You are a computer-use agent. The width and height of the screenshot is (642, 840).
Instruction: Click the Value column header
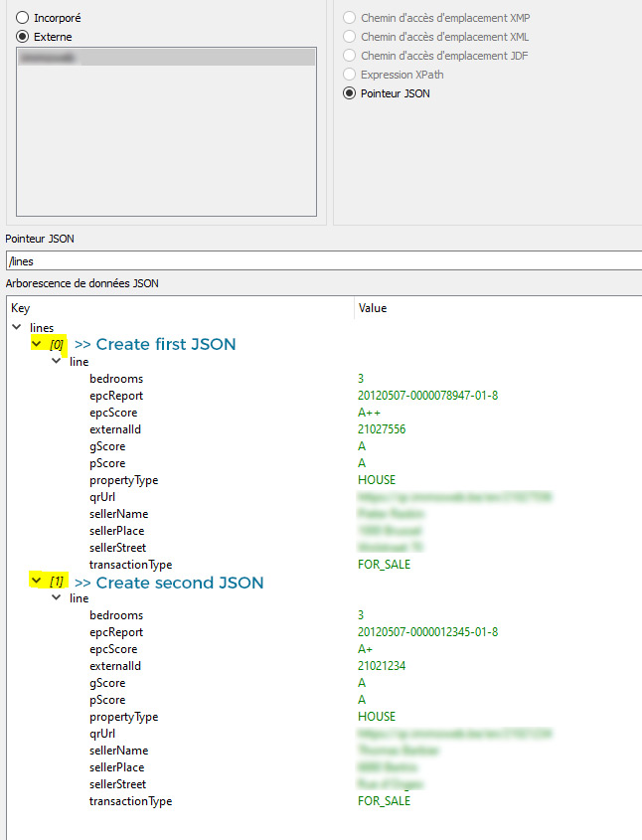point(372,308)
